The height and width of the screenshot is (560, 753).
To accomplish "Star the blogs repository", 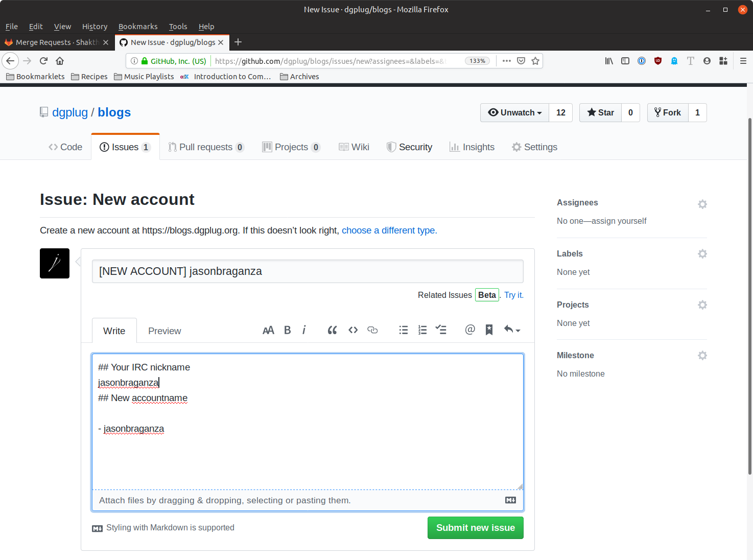I will point(601,112).
